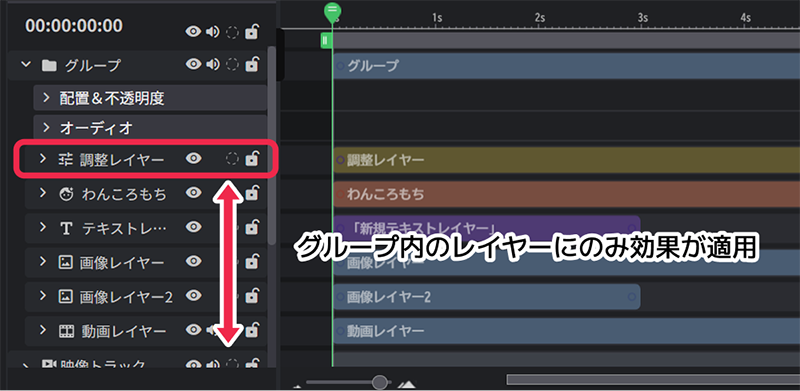Click the 調整レイヤー clip bar in the timeline
Image resolution: width=800 pixels, height=391 pixels.
[566, 160]
